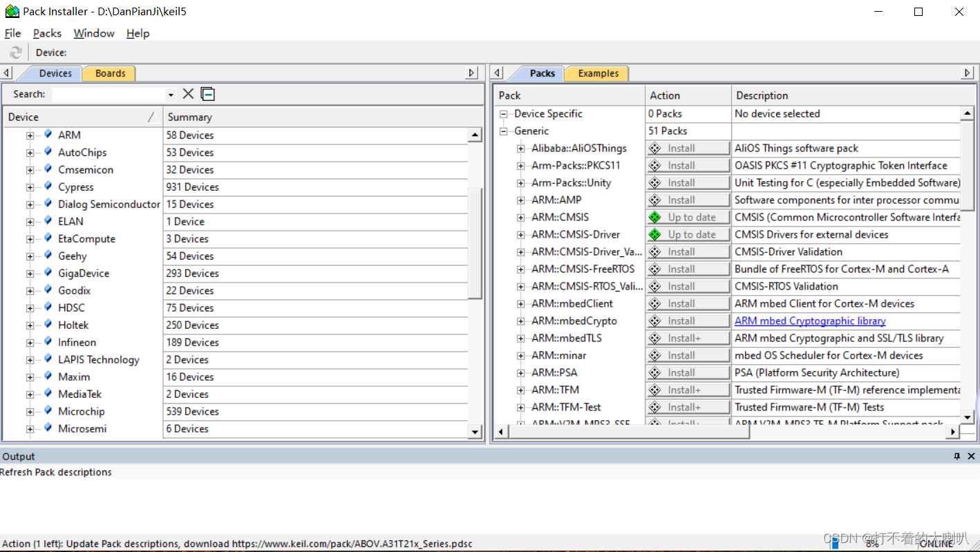The width and height of the screenshot is (980, 552).
Task: Click the Pack Installer title bar icon
Action: coord(12,11)
